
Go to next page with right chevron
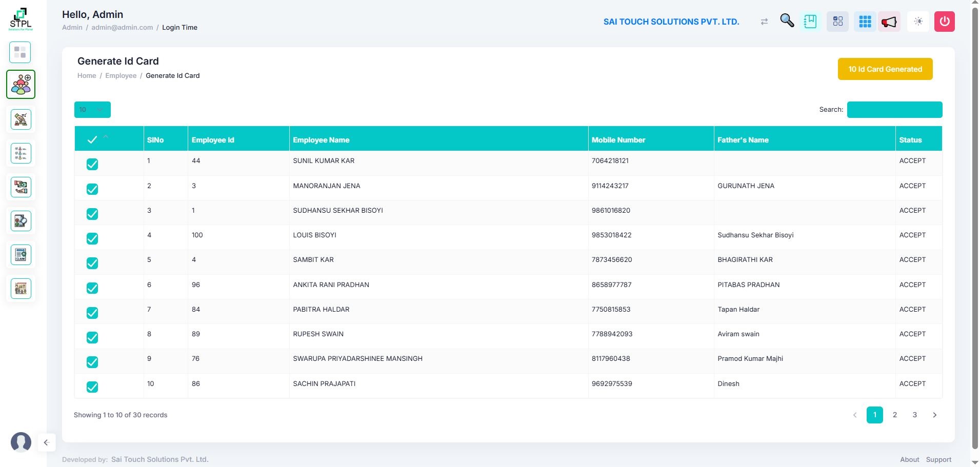(934, 415)
